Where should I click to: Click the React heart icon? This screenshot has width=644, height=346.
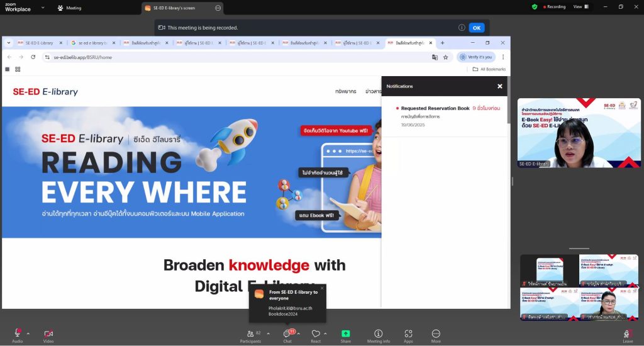click(x=316, y=333)
